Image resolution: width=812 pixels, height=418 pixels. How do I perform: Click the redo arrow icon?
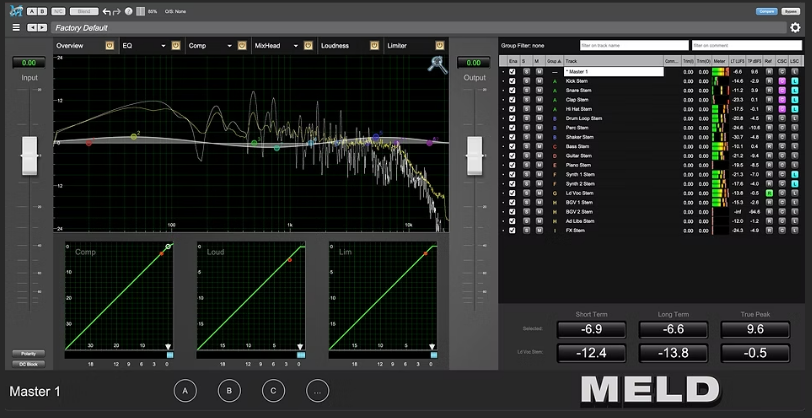(x=119, y=11)
